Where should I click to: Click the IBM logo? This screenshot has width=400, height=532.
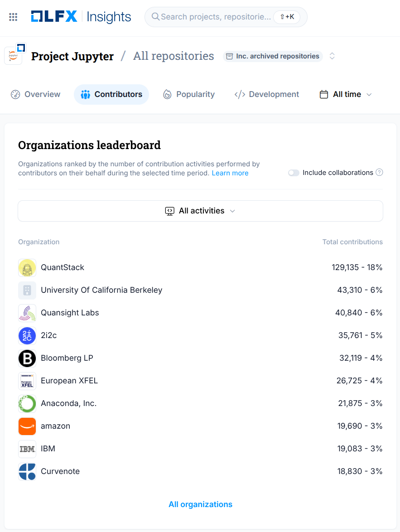point(27,449)
